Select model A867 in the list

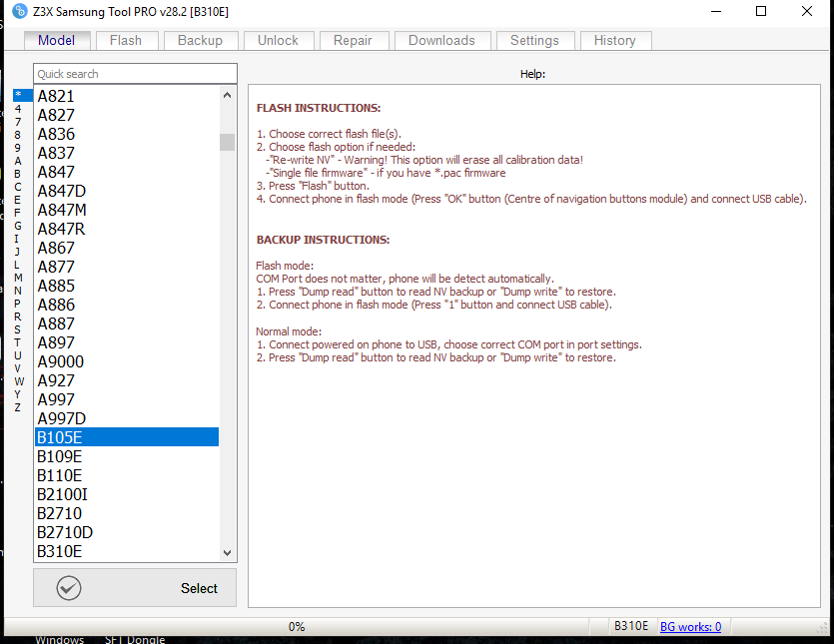127,248
